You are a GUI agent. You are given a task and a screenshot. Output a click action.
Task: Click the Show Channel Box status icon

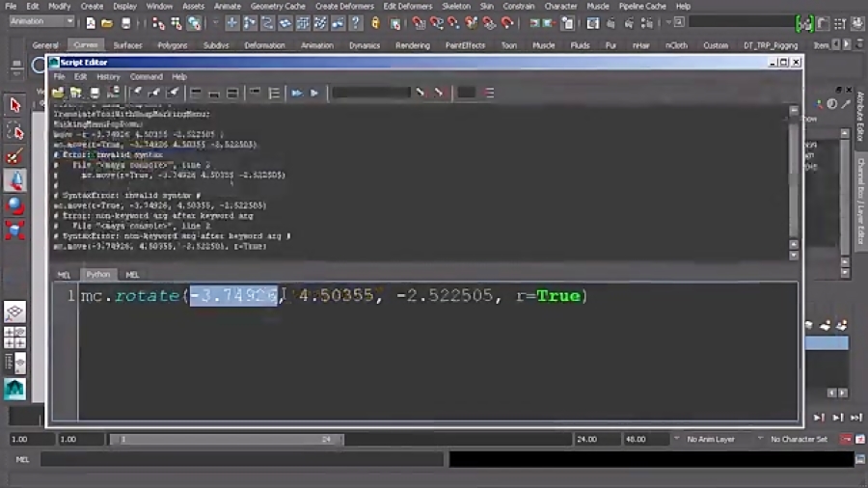tap(857, 23)
